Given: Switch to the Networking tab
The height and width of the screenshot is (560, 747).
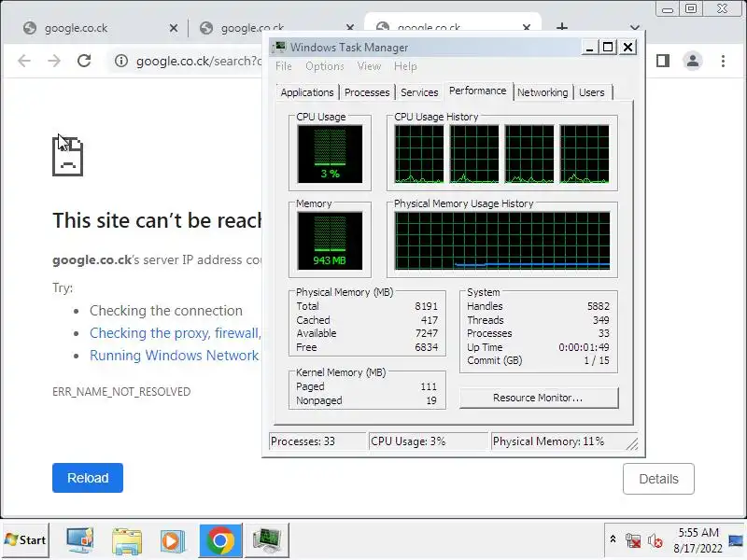Looking at the screenshot, I should [x=543, y=92].
